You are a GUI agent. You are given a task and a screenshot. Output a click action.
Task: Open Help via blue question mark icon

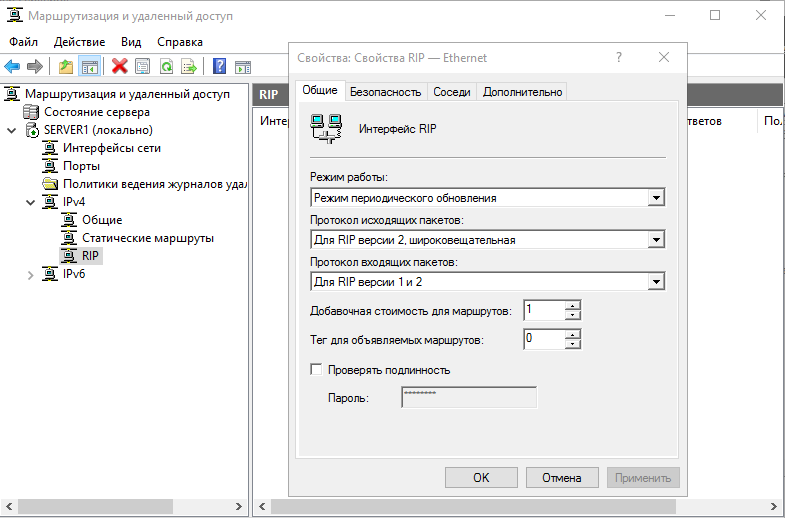[217, 66]
